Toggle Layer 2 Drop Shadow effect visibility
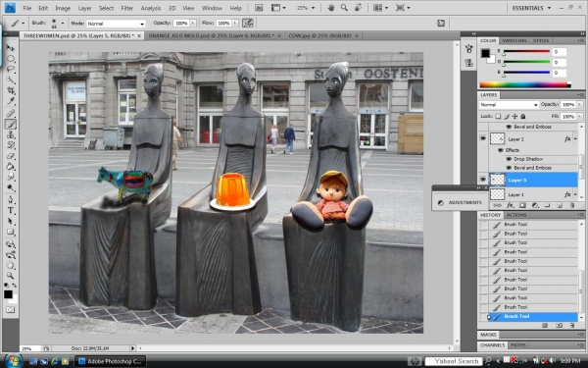Image resolution: width=588 pixels, height=368 pixels. click(x=509, y=159)
